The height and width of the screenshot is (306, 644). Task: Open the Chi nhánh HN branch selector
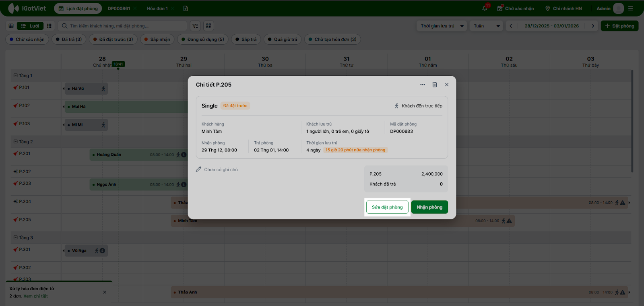(x=563, y=8)
